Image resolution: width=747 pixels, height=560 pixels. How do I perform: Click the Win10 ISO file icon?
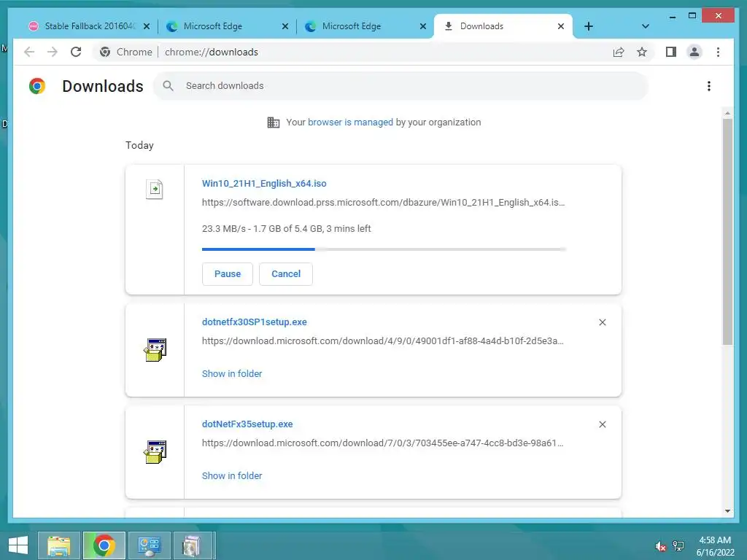click(155, 189)
